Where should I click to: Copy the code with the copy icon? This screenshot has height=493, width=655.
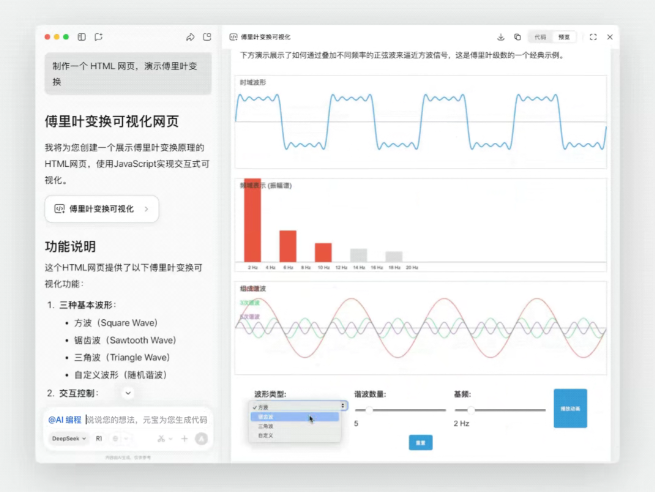tap(517, 37)
